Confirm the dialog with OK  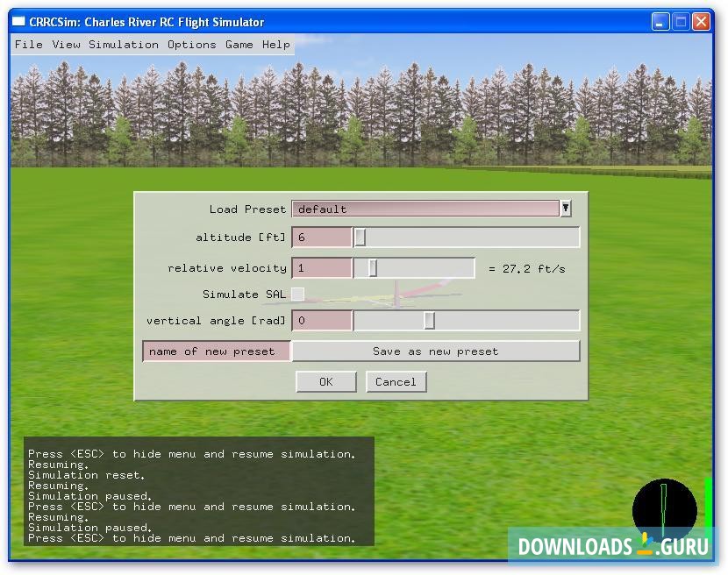326,381
